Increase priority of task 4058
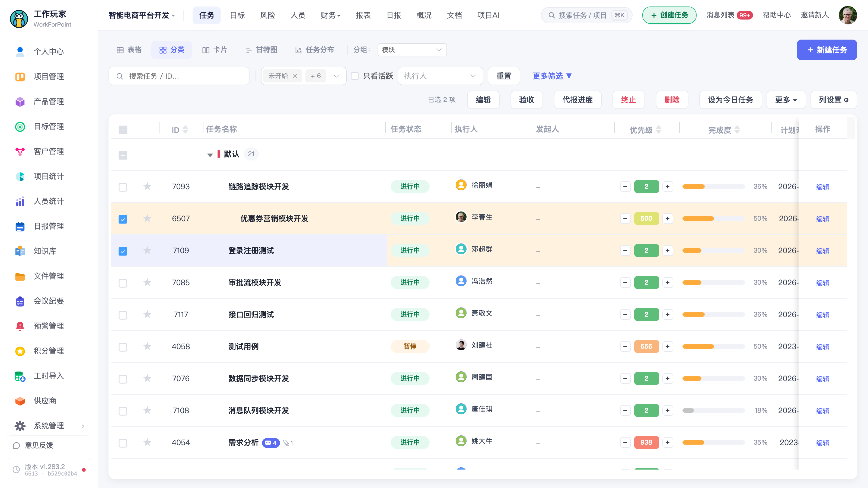This screenshot has height=488, width=868. pos(668,346)
